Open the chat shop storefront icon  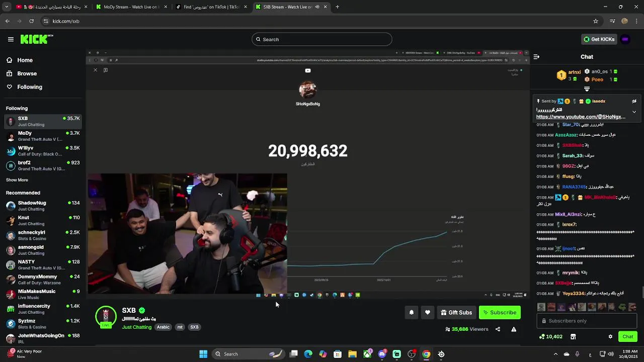573,337
